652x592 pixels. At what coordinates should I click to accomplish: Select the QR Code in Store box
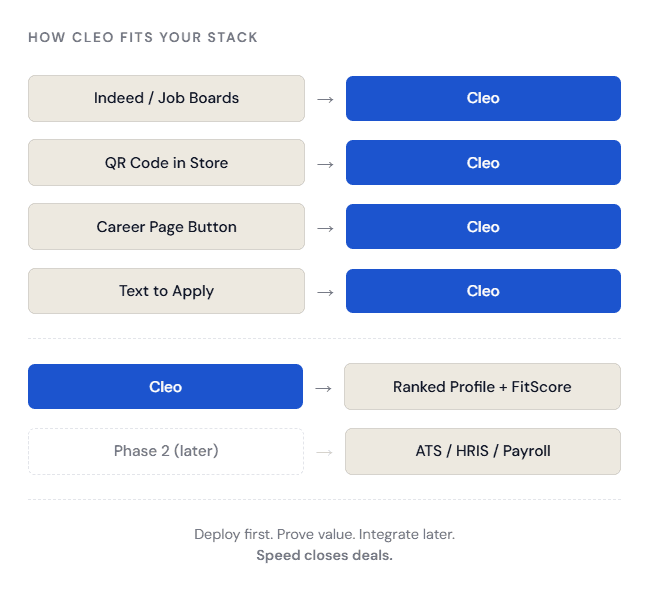tap(166, 162)
